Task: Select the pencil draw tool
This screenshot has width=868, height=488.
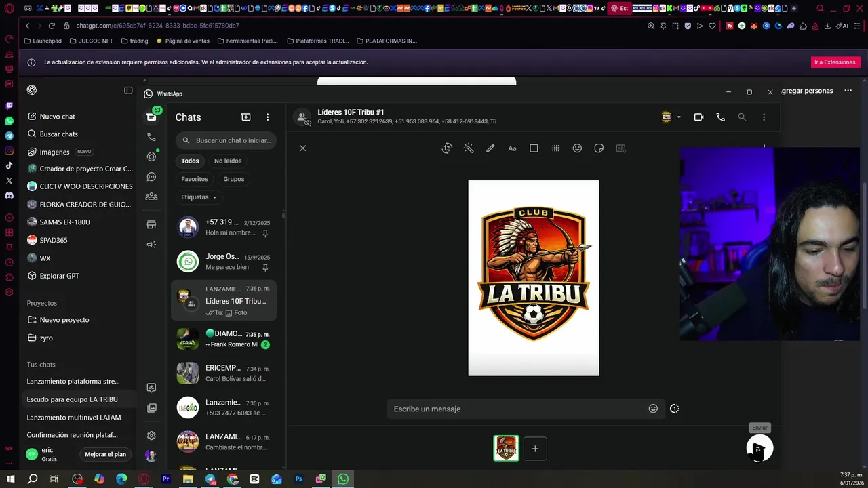Action: click(x=490, y=148)
